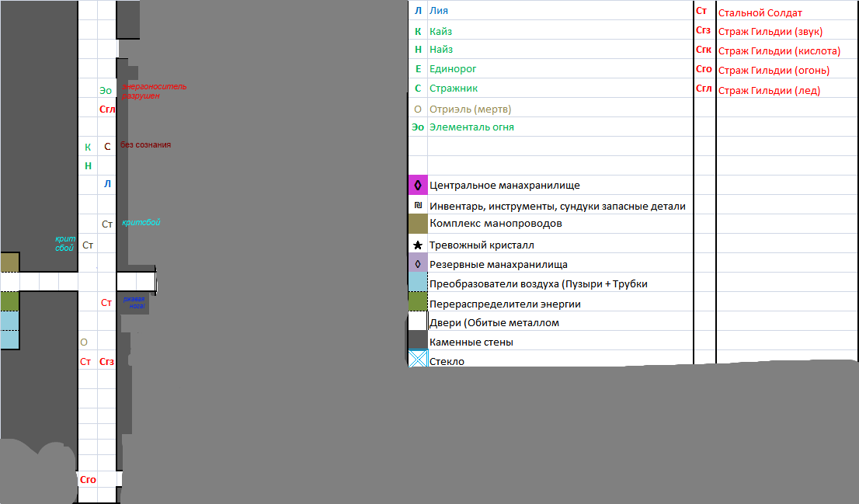Click the blue ржавая нога annotation

134,302
